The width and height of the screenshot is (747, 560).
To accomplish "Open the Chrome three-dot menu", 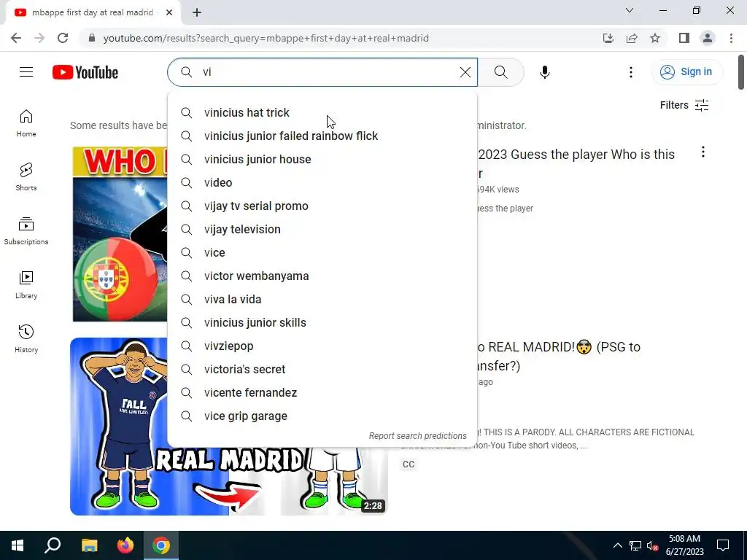I will coord(731,38).
